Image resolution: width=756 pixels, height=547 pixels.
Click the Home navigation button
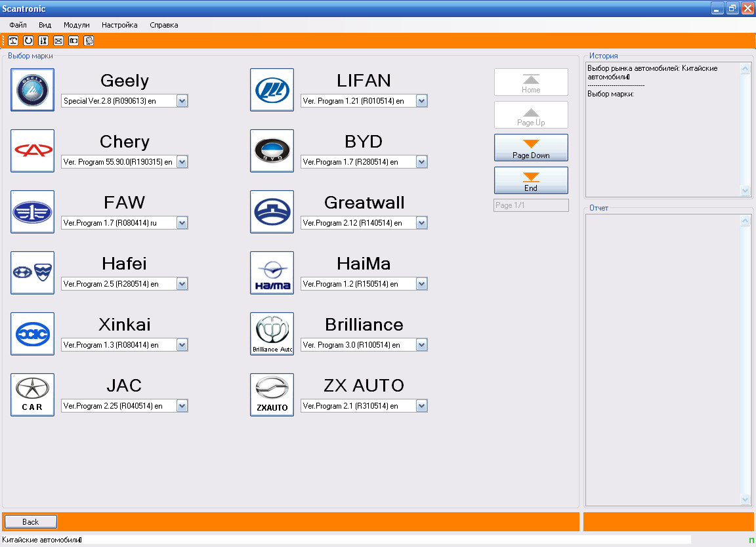tap(531, 82)
